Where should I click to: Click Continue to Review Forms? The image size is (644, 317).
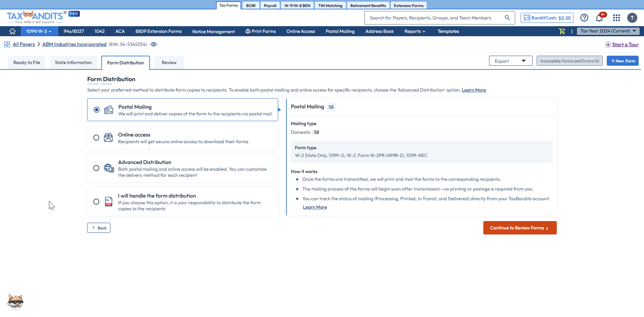click(520, 228)
